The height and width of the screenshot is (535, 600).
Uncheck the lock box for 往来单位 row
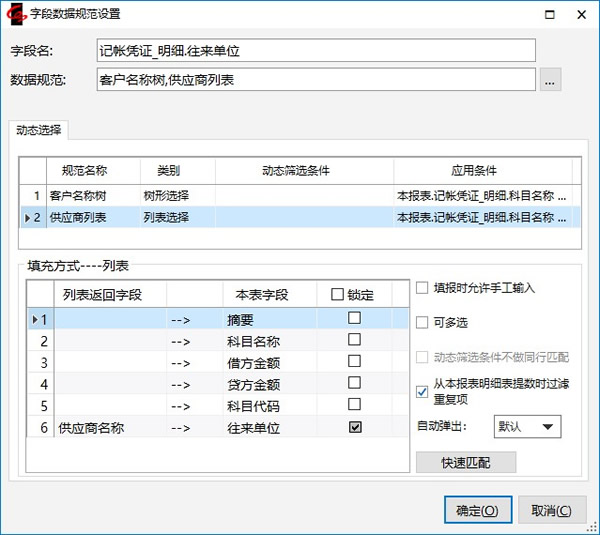click(354, 428)
